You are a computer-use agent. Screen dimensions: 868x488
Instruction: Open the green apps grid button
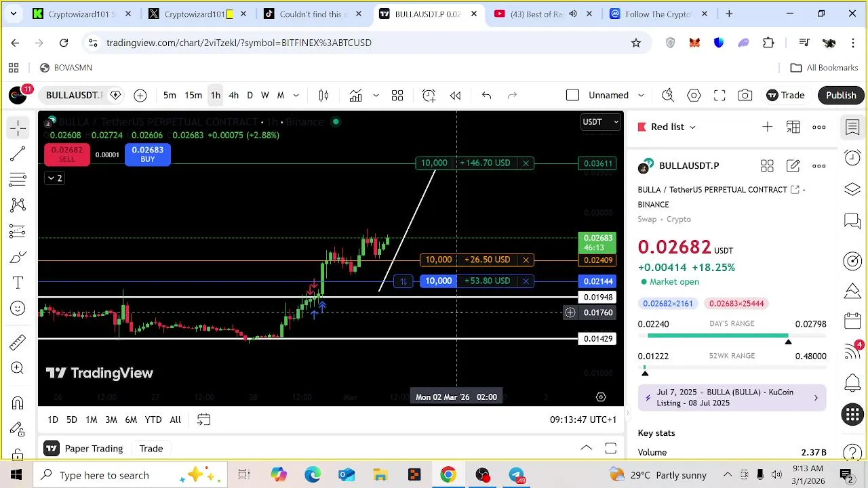pyautogui.click(x=852, y=415)
